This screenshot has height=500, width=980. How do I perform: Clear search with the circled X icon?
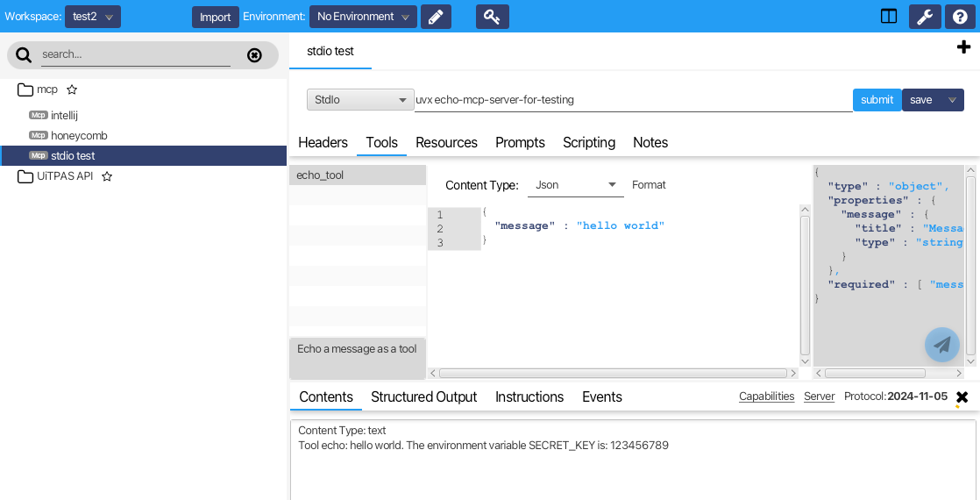(x=254, y=55)
